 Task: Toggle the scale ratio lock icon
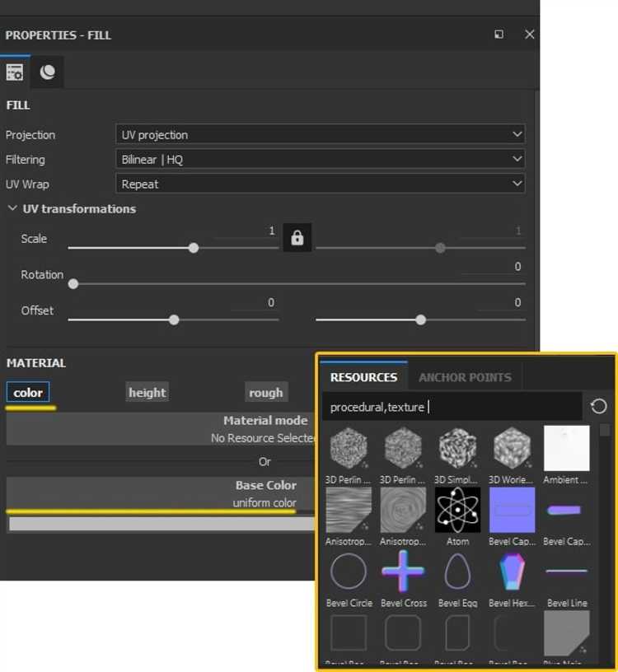[x=297, y=237]
